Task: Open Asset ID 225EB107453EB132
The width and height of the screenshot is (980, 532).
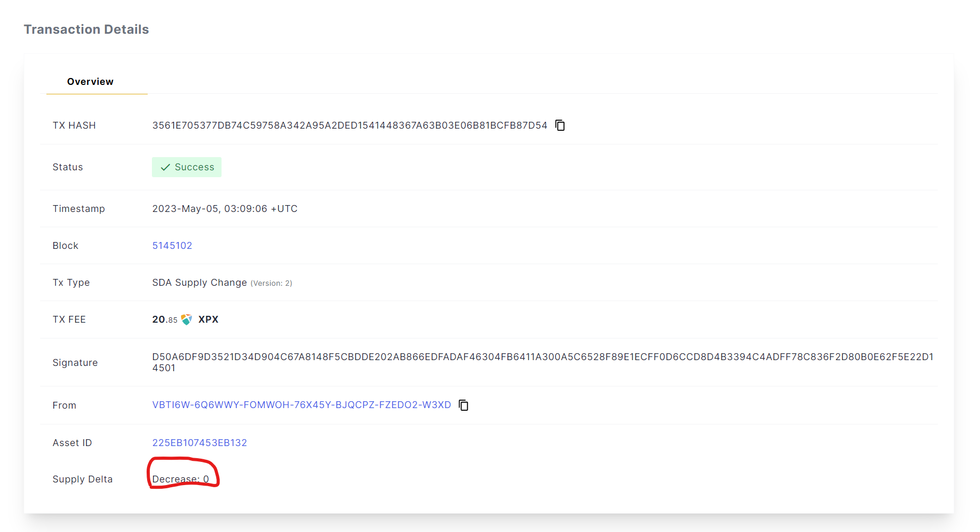Action: (x=199, y=442)
